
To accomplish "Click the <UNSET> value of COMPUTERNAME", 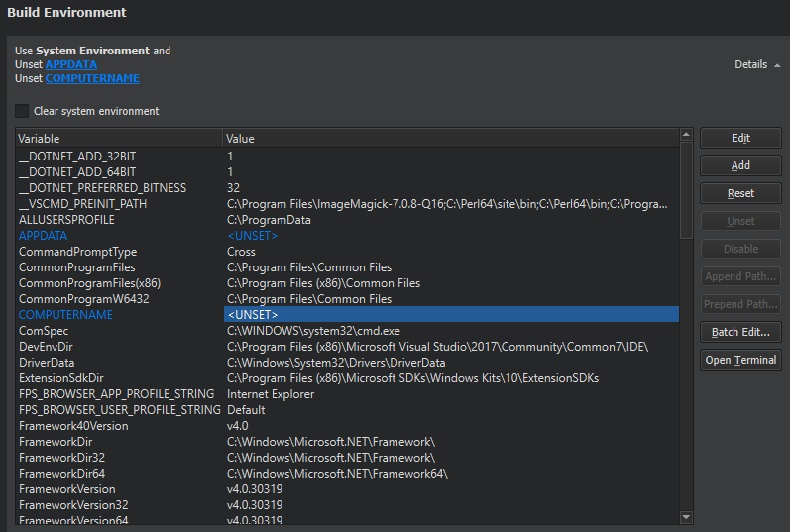I will [253, 315].
